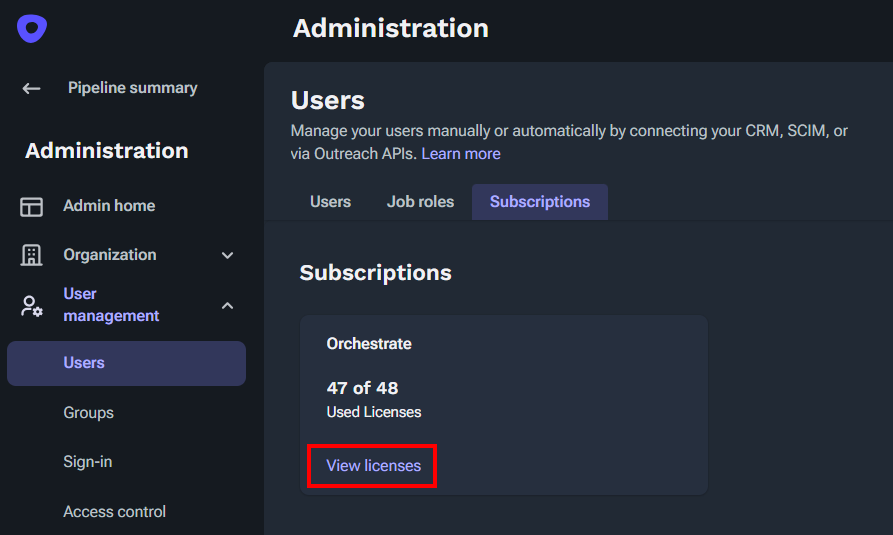Click the Administration header title at top
The image size is (893, 535).
(x=391, y=28)
